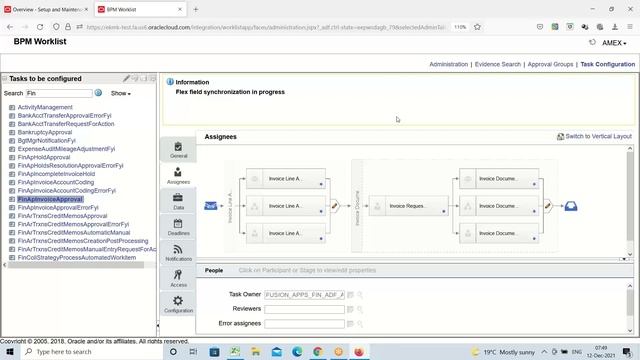Click the middle Invoice Line A participant box

tap(286, 206)
